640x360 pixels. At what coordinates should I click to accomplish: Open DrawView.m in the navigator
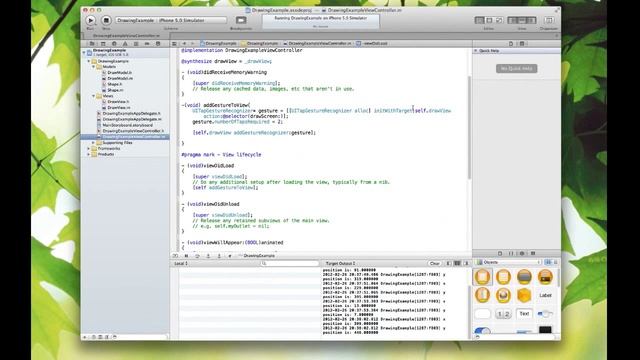118,107
